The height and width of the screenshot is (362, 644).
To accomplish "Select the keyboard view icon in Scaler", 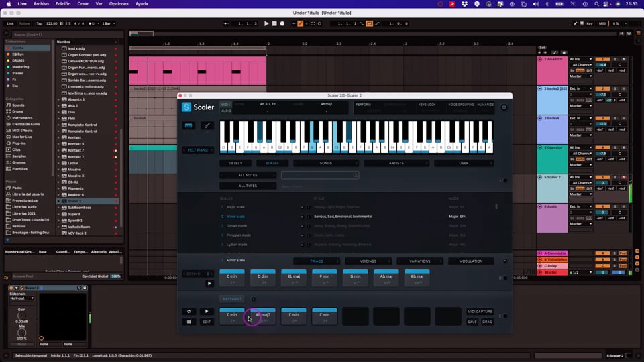I will [189, 125].
